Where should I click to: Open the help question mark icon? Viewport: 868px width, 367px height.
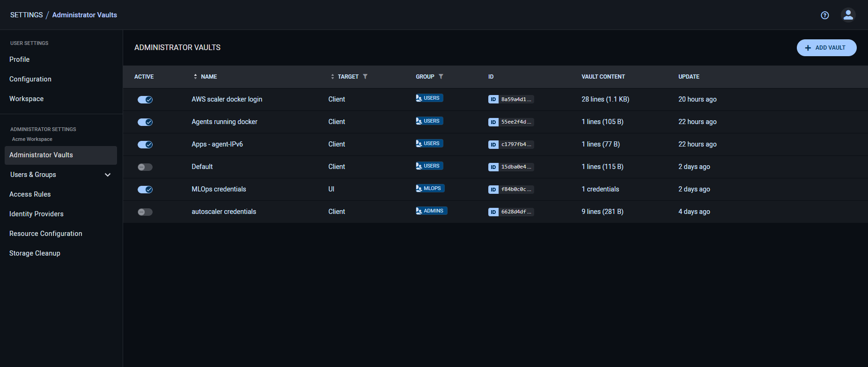pos(825,15)
